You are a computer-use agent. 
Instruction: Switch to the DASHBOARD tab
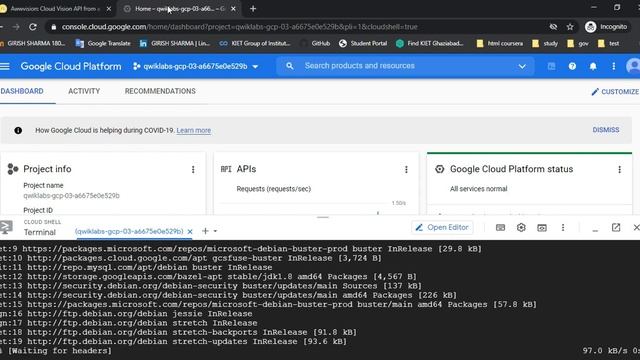(22, 91)
